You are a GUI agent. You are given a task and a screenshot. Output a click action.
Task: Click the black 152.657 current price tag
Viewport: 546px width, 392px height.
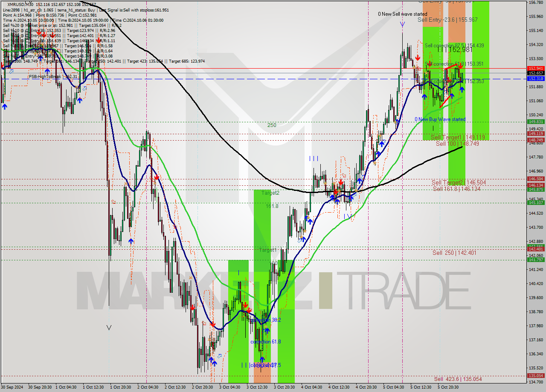point(536,73)
